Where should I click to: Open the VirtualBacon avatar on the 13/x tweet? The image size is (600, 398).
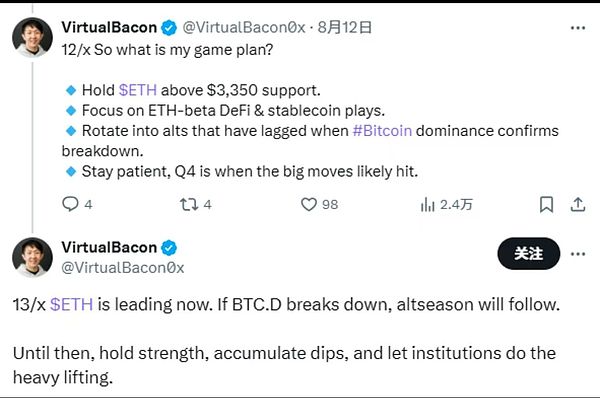[x=32, y=257]
